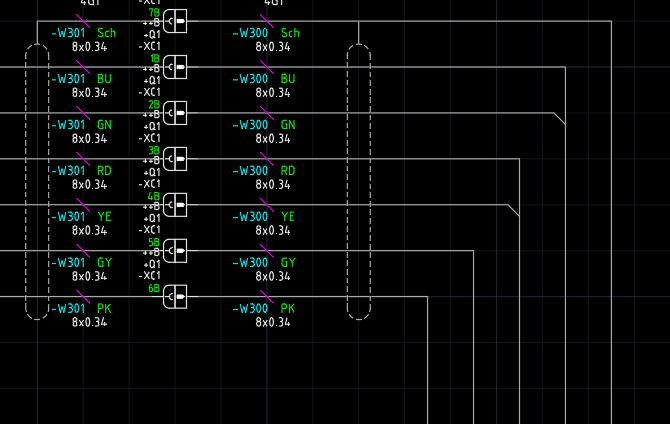
Task: Select the green pin number text 1B
Action: (x=155, y=59)
